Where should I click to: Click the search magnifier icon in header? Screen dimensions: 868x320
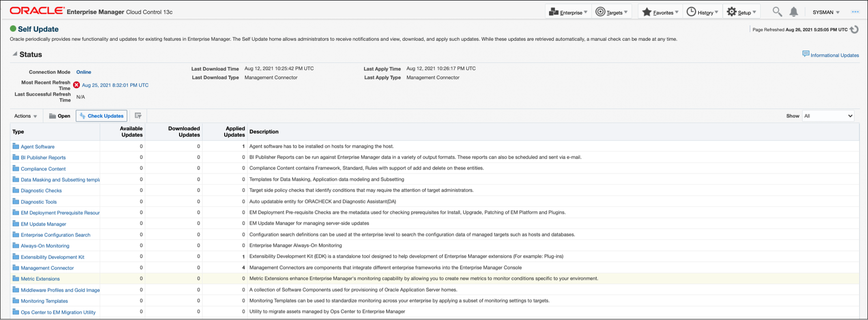click(x=777, y=12)
